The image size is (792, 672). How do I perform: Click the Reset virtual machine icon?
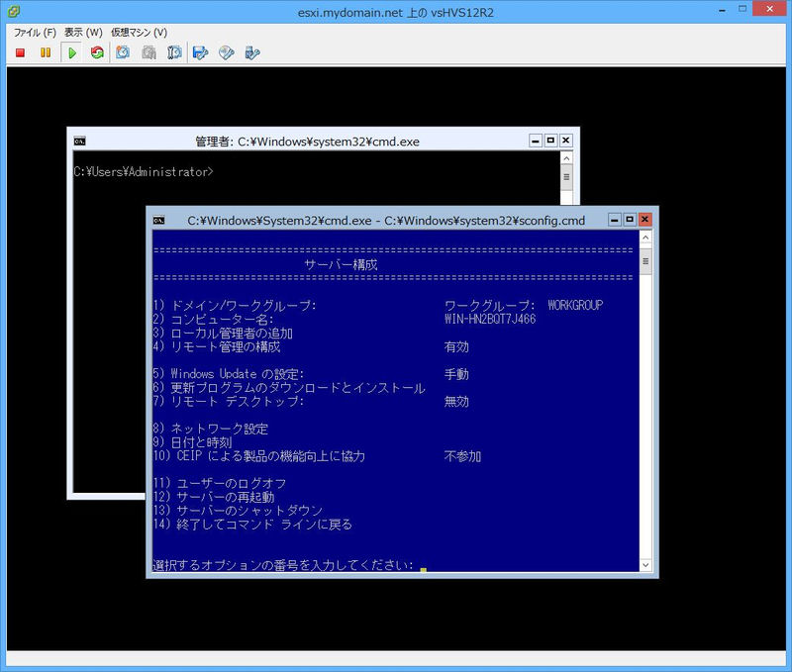tap(97, 52)
